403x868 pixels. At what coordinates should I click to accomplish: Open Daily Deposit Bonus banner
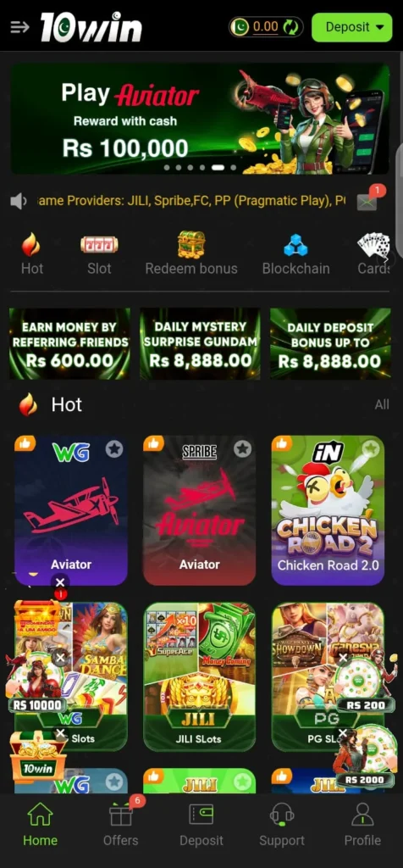[x=330, y=344]
